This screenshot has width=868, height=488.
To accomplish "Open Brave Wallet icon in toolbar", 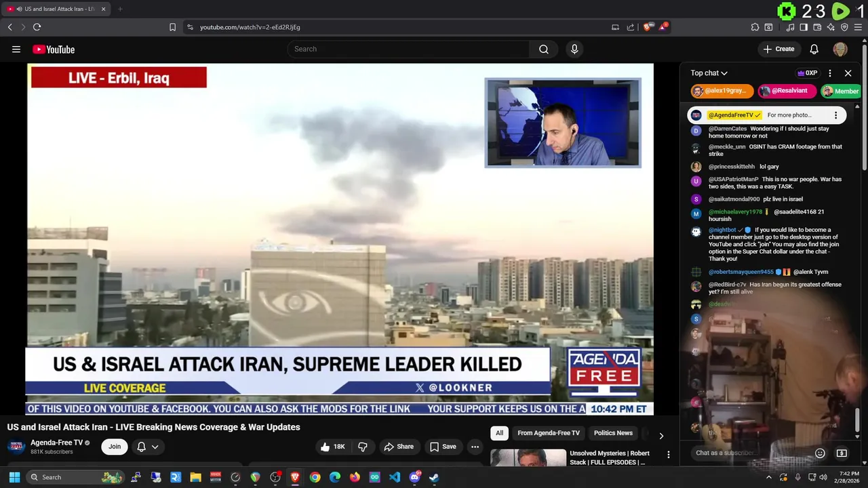I will pos(817,27).
